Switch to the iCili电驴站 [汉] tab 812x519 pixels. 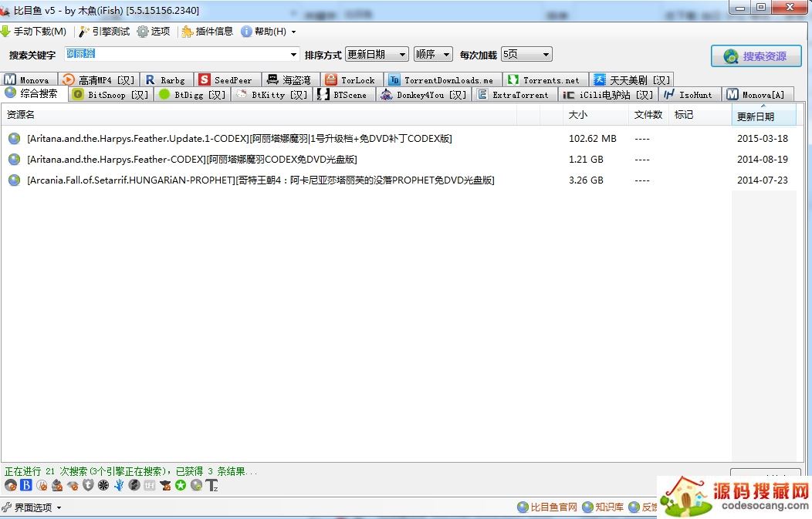[608, 95]
